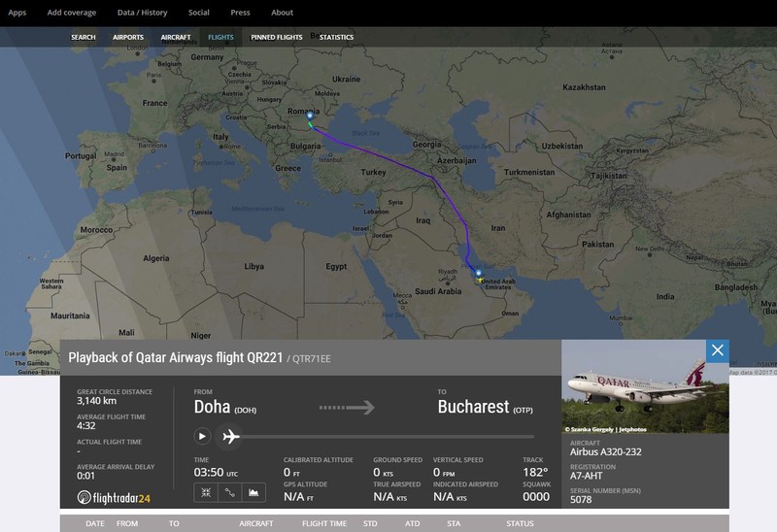Switch to the Aircraft tab
The height and width of the screenshot is (532, 777).
(176, 37)
